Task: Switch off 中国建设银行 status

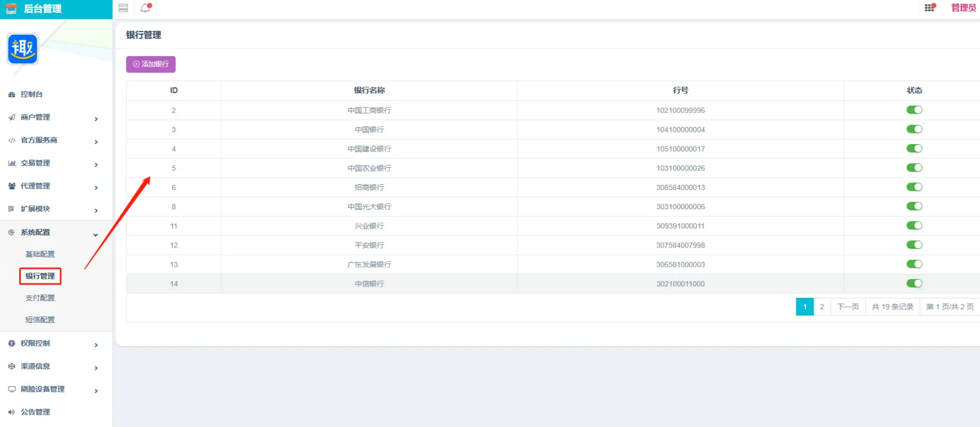Action: click(914, 148)
